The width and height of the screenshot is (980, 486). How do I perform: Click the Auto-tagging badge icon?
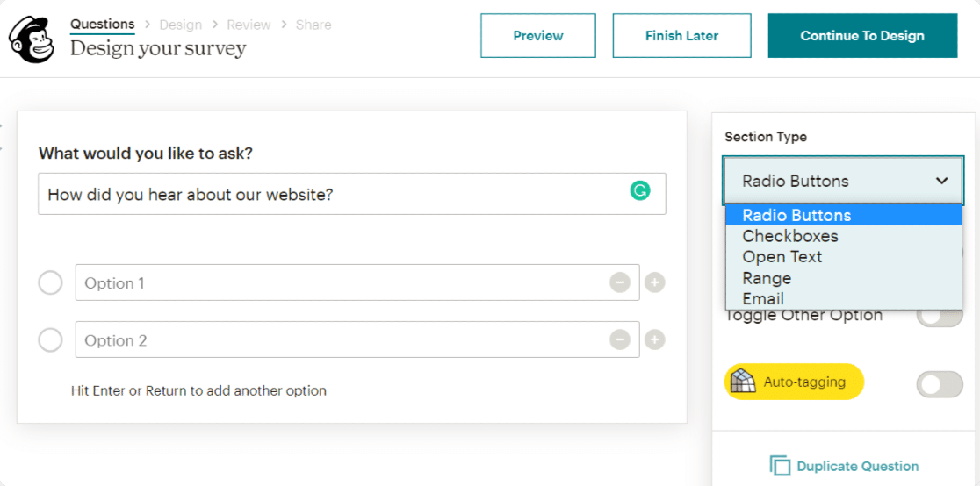click(744, 382)
